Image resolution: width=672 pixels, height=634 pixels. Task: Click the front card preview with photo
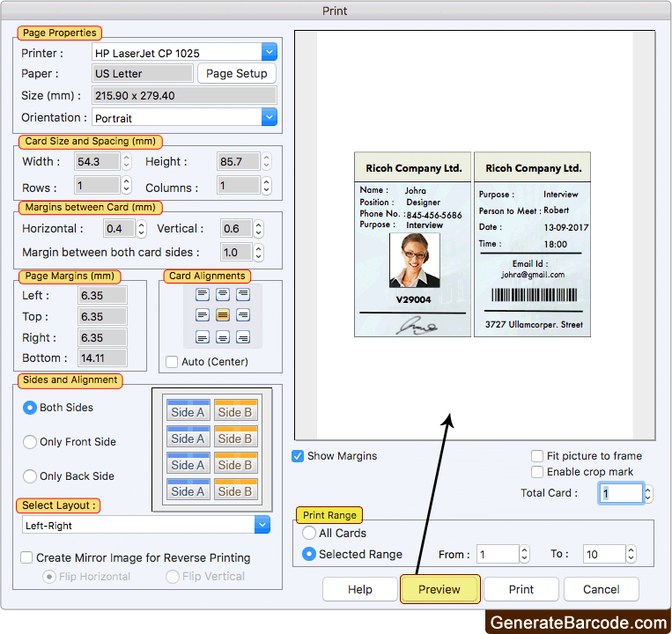[x=412, y=244]
